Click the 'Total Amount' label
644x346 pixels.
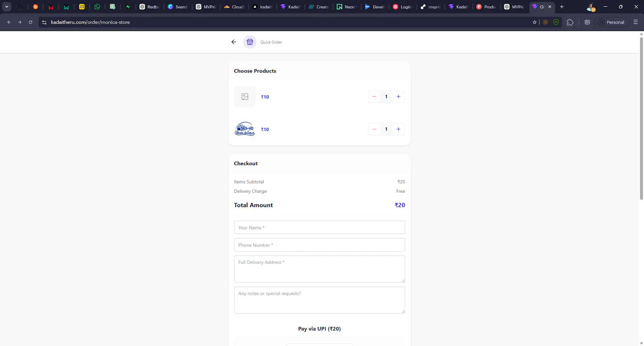[x=253, y=205]
